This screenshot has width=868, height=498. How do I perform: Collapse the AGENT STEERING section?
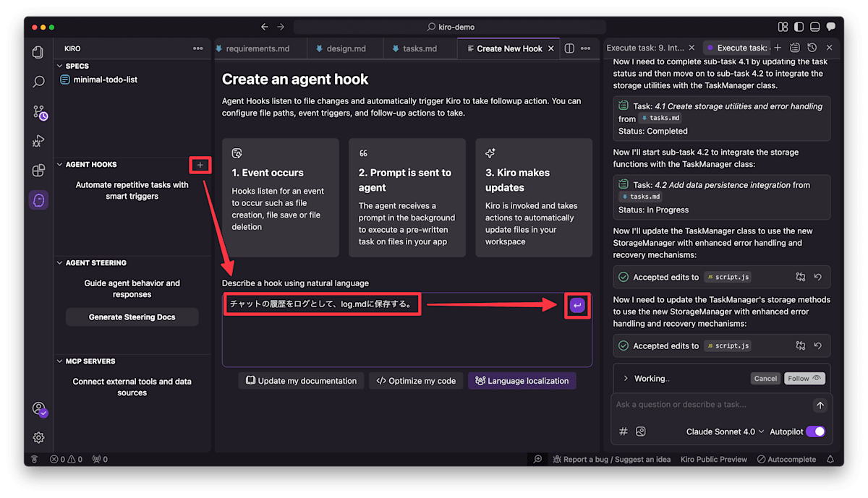click(x=60, y=263)
